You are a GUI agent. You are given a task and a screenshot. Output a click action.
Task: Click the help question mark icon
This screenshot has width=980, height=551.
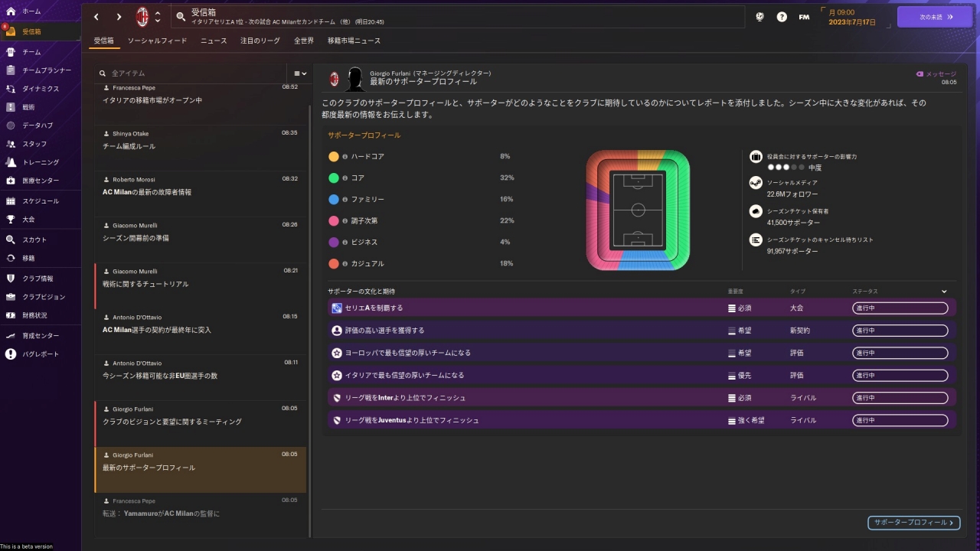(x=782, y=17)
